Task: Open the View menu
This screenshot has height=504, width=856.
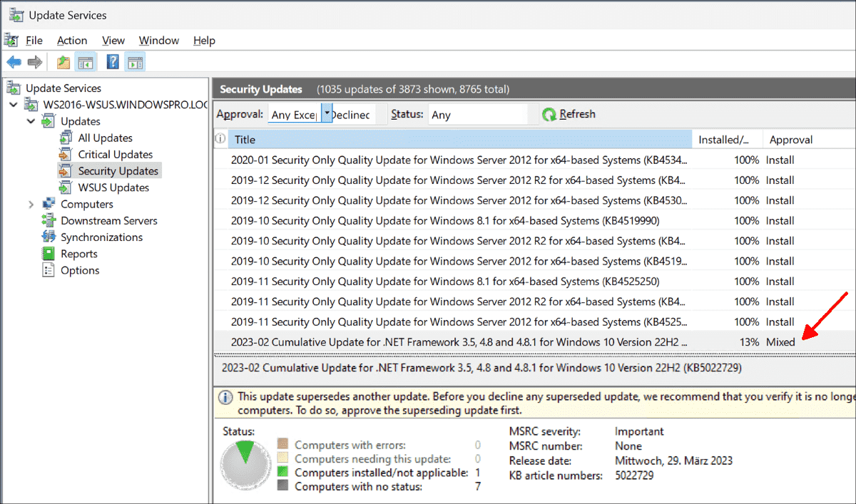Action: coord(113,41)
